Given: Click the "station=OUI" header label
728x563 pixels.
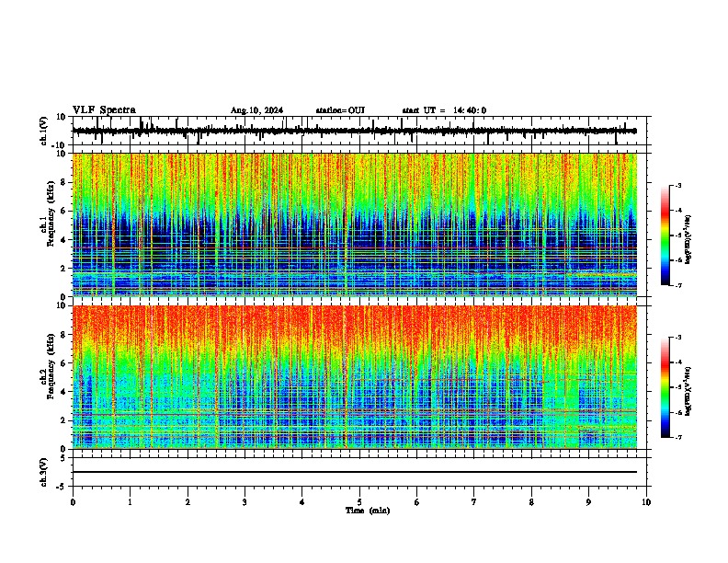Looking at the screenshot, I should coord(340,110).
